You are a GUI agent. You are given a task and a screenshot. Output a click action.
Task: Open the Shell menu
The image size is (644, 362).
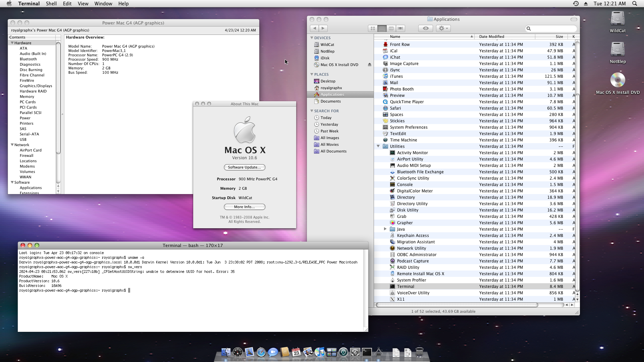(x=51, y=4)
